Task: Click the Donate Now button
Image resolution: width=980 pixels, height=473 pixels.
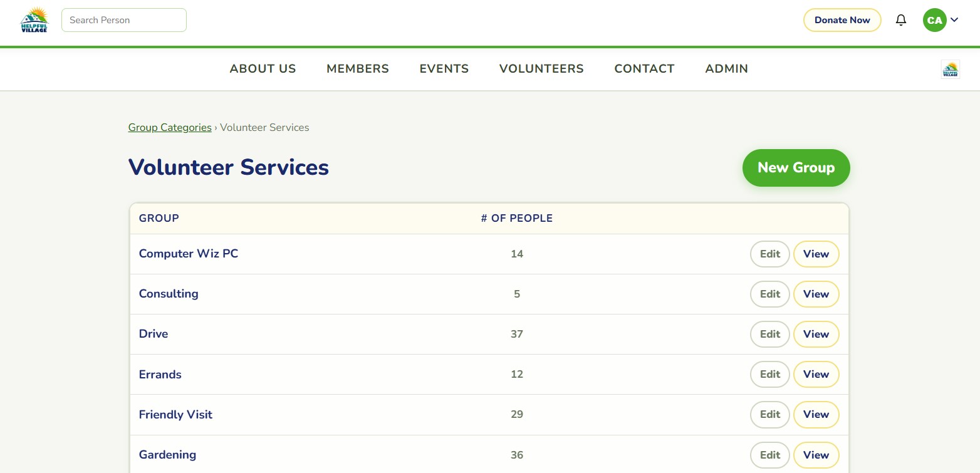Action: [x=842, y=20]
